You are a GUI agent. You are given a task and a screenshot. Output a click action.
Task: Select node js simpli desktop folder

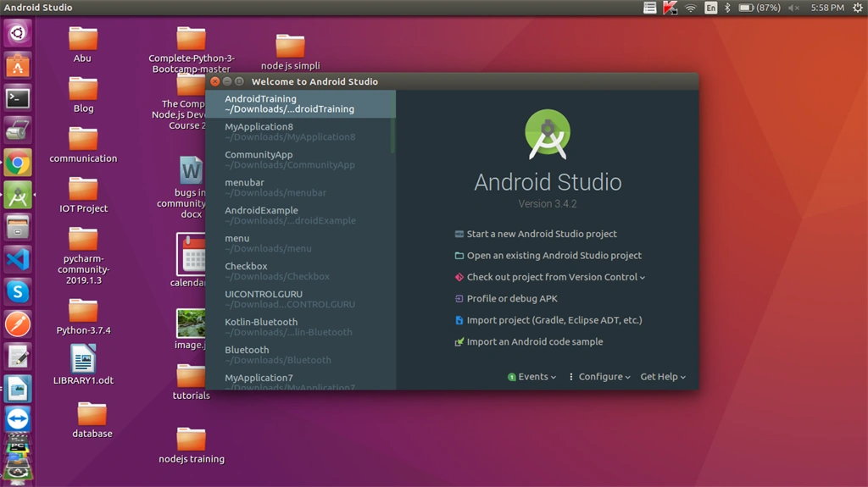click(290, 53)
